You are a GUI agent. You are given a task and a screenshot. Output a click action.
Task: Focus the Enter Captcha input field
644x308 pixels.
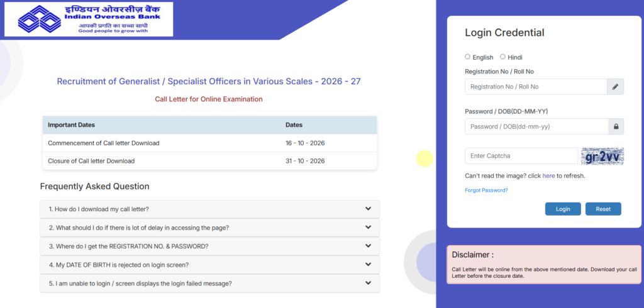[521, 156]
